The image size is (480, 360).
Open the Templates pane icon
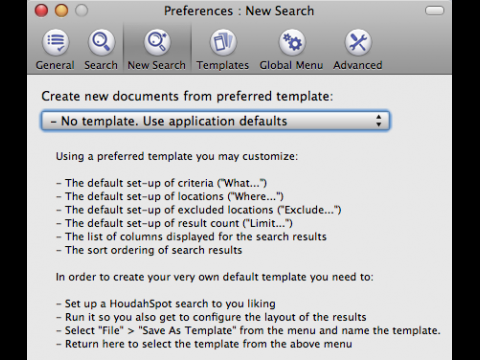click(223, 43)
